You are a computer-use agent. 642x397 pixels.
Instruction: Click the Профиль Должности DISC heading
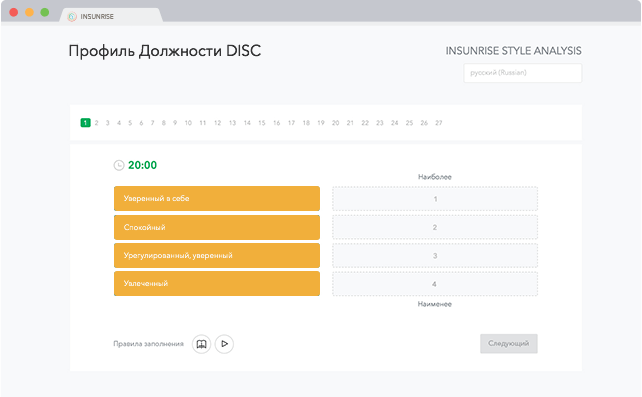pyautogui.click(x=165, y=51)
